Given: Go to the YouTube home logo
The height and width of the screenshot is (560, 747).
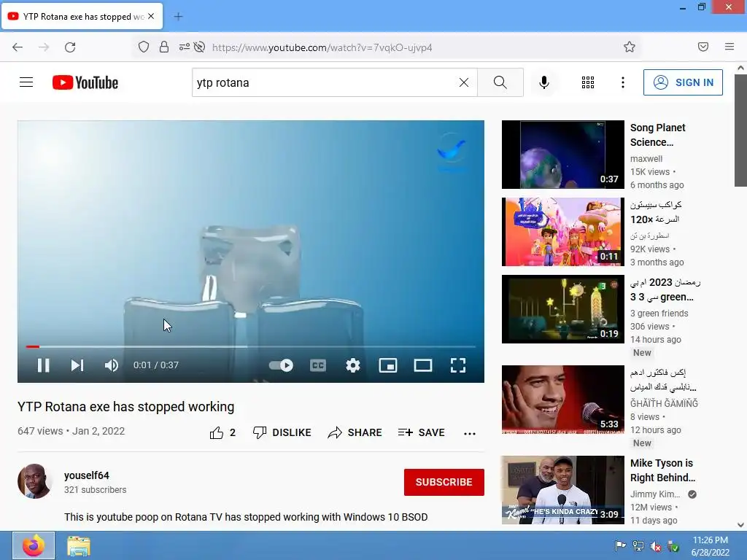Looking at the screenshot, I should point(85,82).
